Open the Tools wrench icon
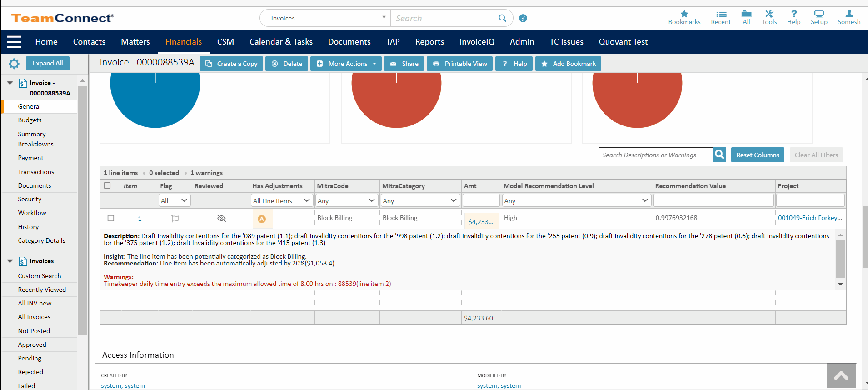This screenshot has width=868, height=390. click(x=769, y=14)
